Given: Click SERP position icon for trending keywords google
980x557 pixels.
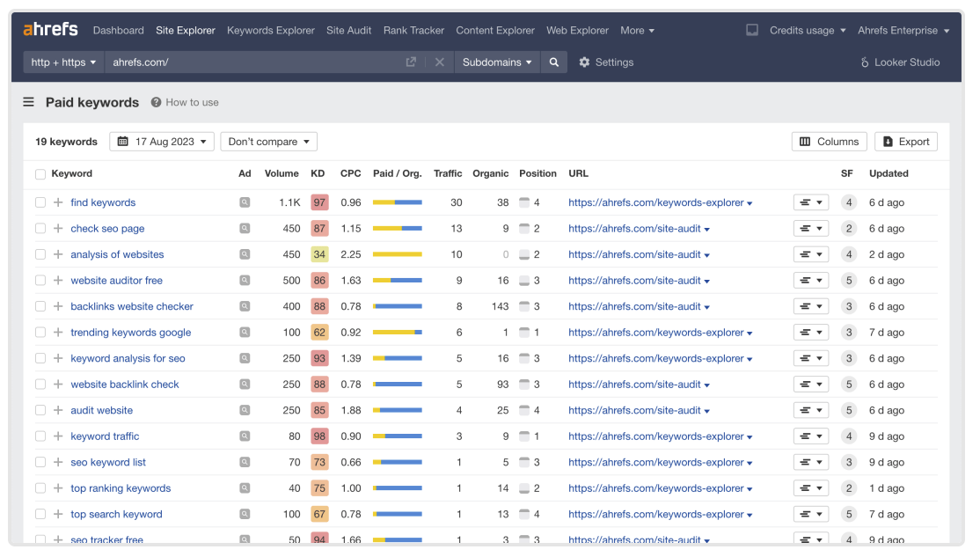Looking at the screenshot, I should [x=524, y=333].
